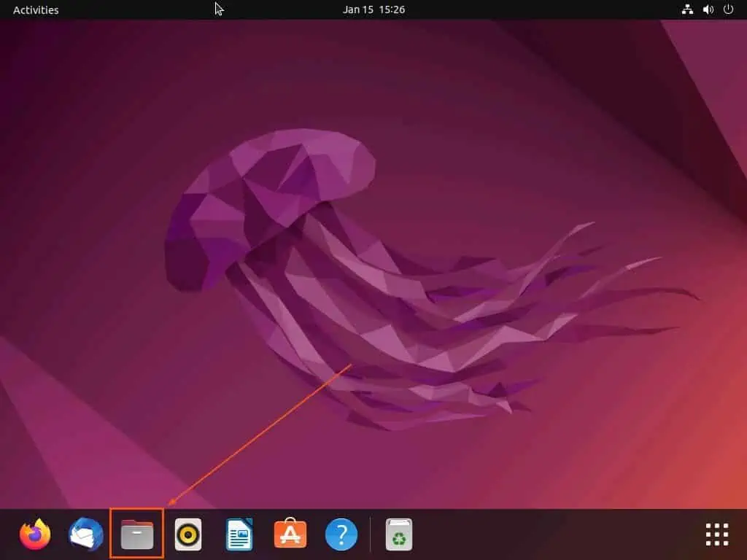This screenshot has height=560, width=747.
Task: Click the power icon in the top bar
Action: (727, 9)
